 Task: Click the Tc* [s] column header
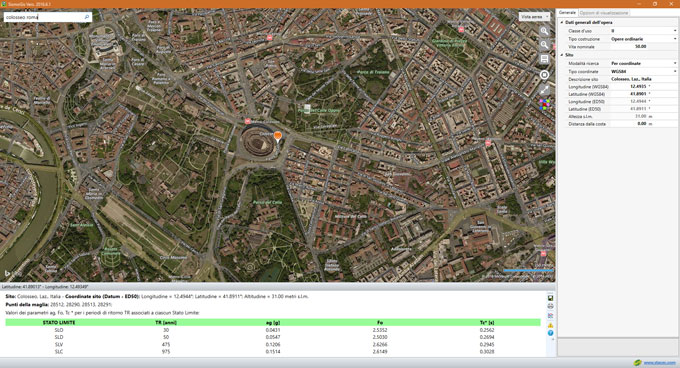coord(487,322)
